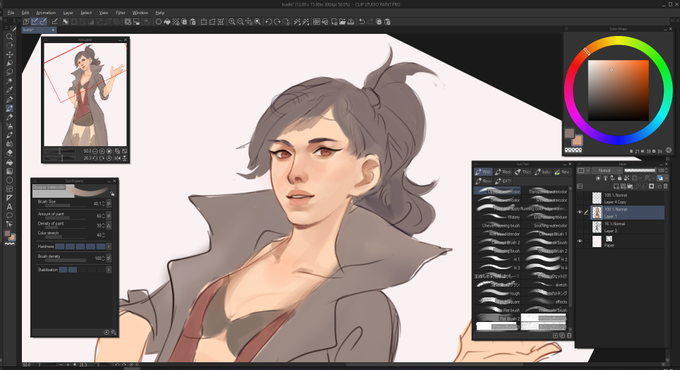Add new sub tool with plus icon
This screenshot has width=680, height=370.
[x=556, y=335]
